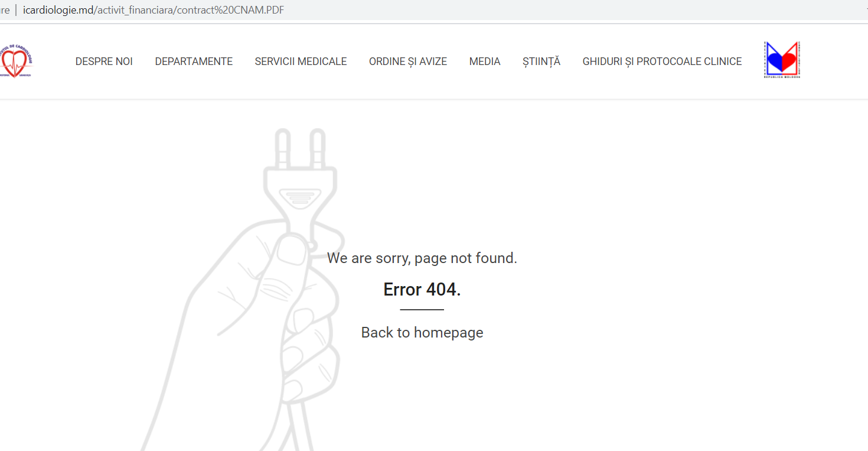Expand the SERVICII MEDICALE navigation item

coord(301,61)
